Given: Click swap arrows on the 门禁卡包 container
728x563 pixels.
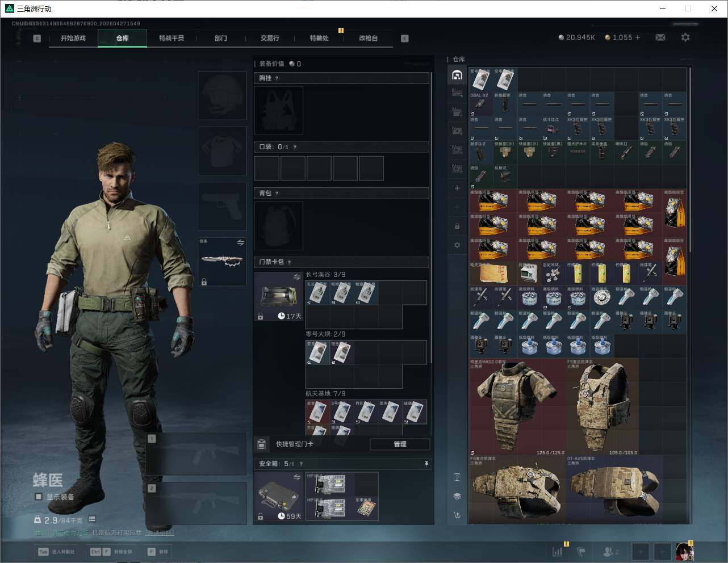Looking at the screenshot, I should tap(297, 277).
